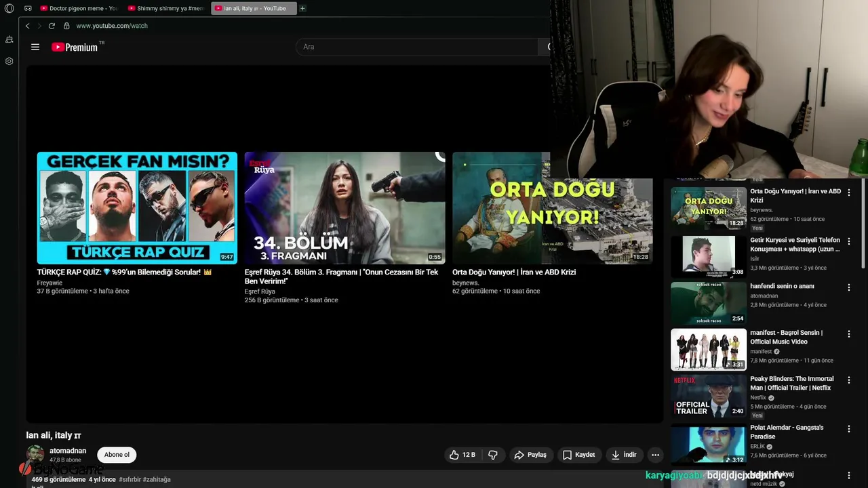Reload the page with the refresh icon
The height and width of the screenshot is (488, 868).
tap(52, 26)
